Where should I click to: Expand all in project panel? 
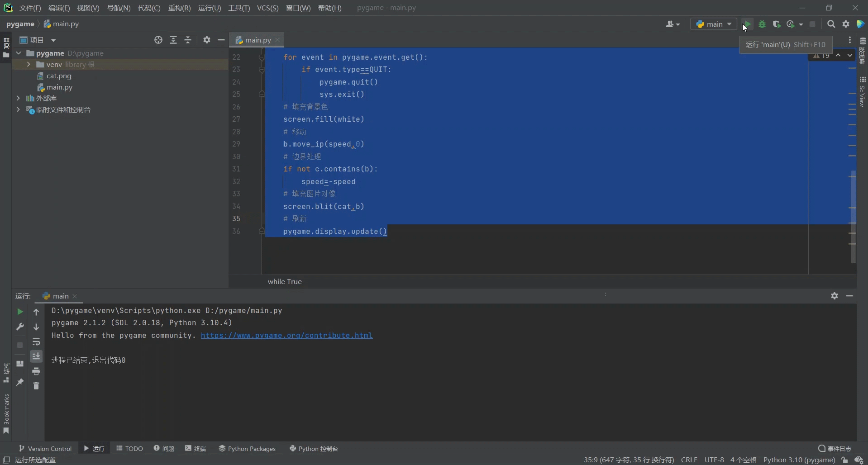point(173,40)
